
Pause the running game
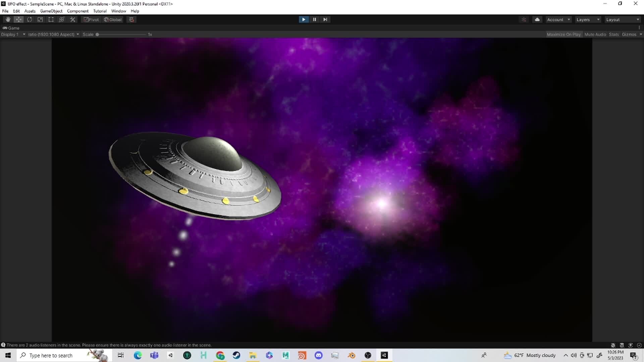pos(314,19)
